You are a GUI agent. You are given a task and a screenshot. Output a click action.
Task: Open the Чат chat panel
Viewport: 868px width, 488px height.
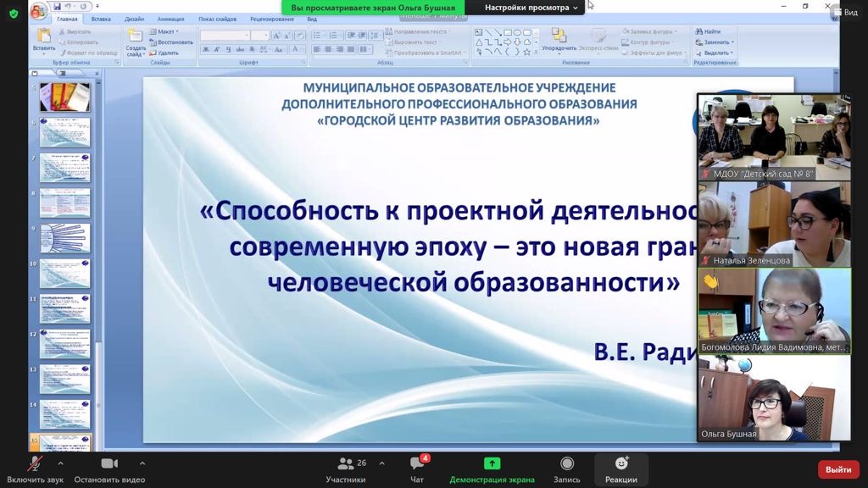[x=417, y=470]
